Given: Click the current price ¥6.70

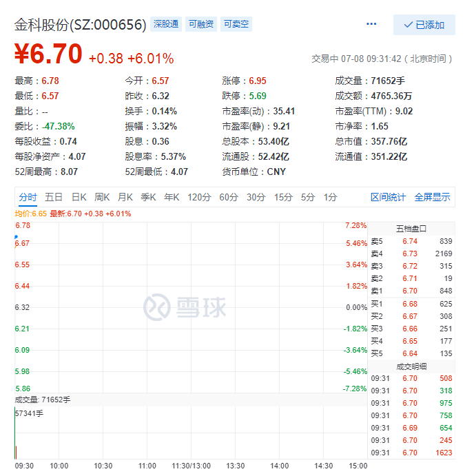Looking at the screenshot, I should coord(48,54).
